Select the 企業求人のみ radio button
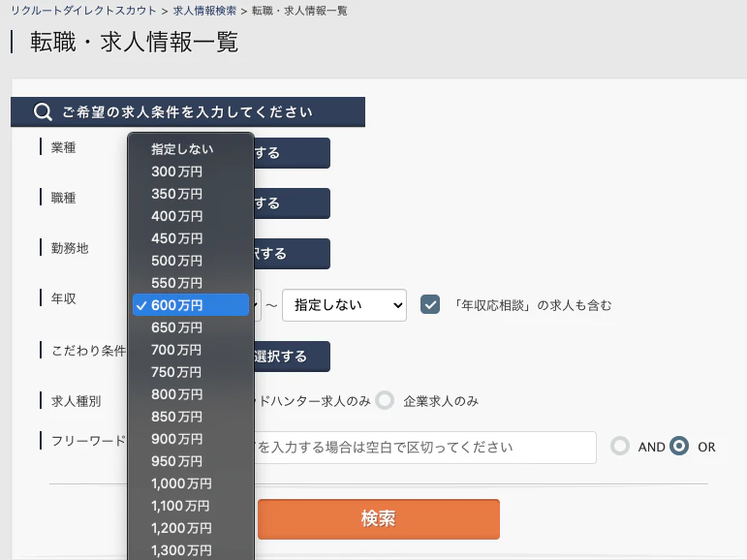 click(385, 401)
